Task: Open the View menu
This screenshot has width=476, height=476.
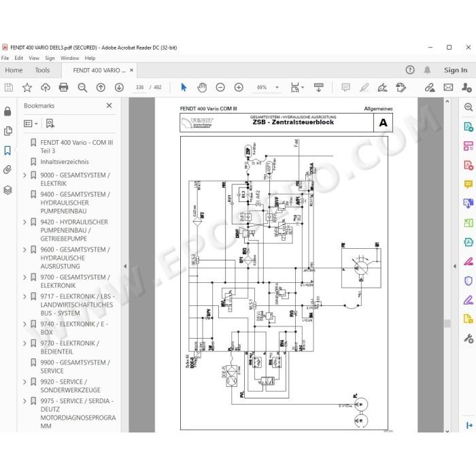Action: point(34,58)
